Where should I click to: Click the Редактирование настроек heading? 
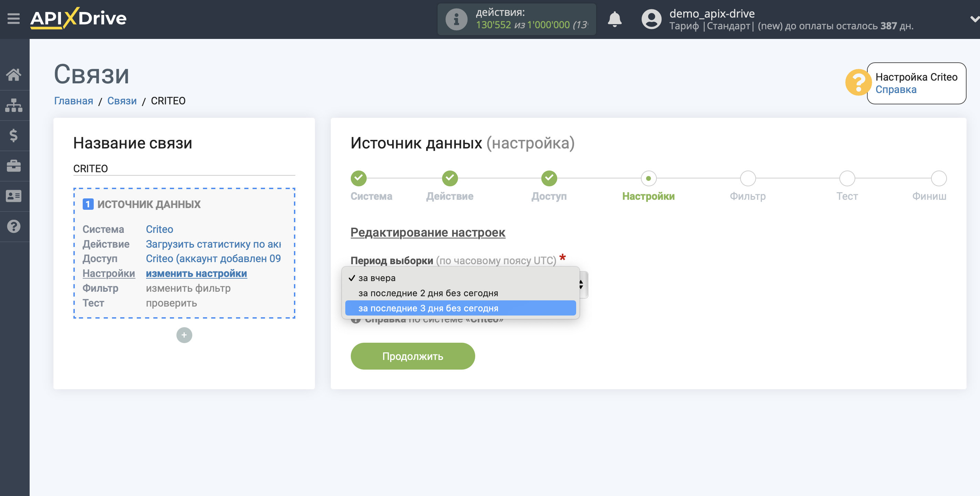[x=428, y=232]
